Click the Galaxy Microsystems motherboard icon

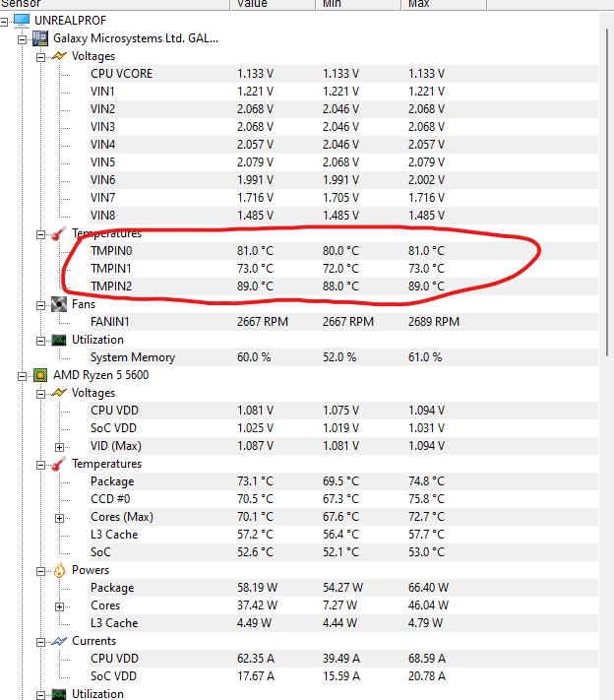click(40, 38)
